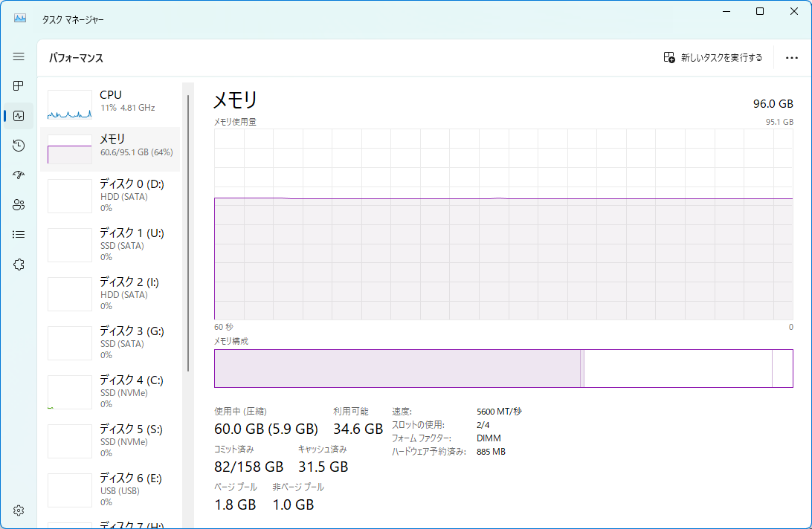Choose ディスク 4 (C:) NVMe entry
Screen dimensions: 812x529
(x=110, y=392)
